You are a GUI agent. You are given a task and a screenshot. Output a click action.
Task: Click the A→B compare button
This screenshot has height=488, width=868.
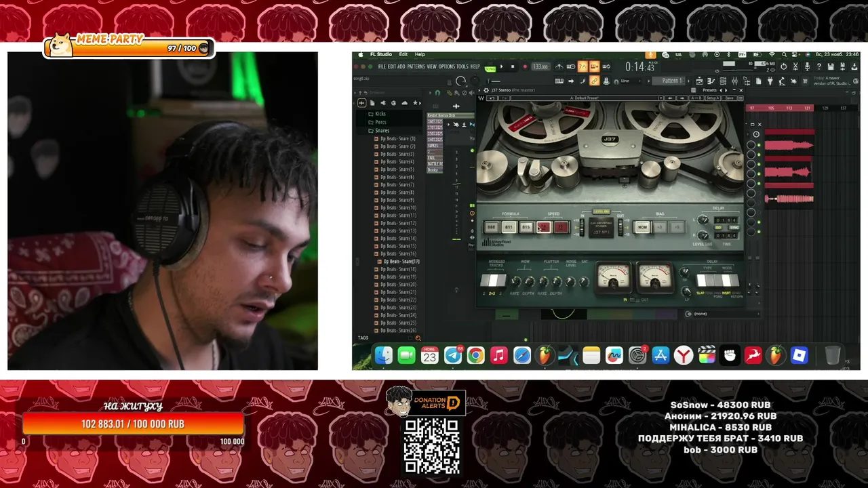click(695, 98)
